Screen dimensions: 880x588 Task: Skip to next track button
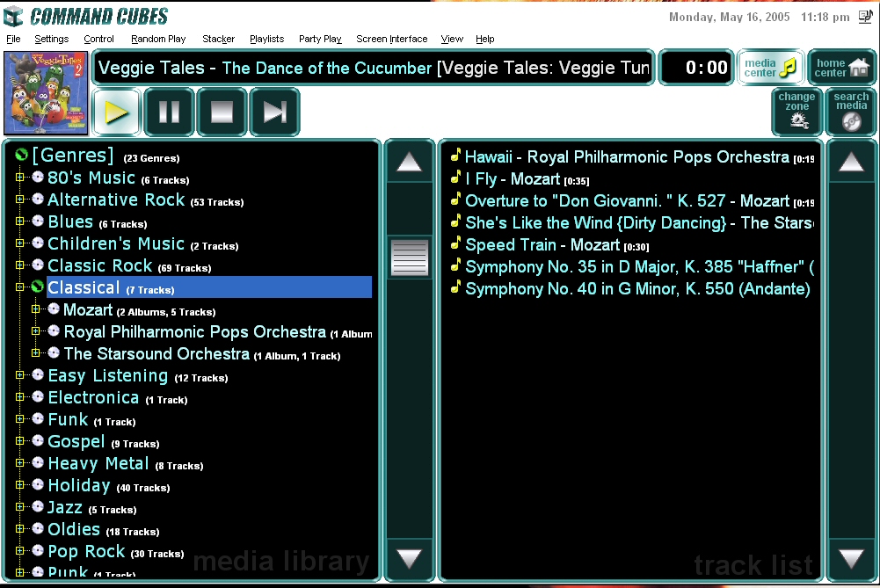(x=274, y=113)
